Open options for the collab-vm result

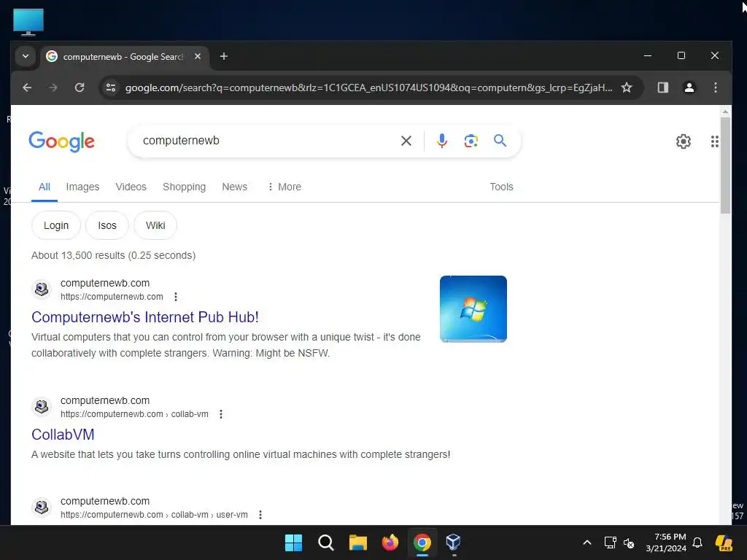pos(220,414)
